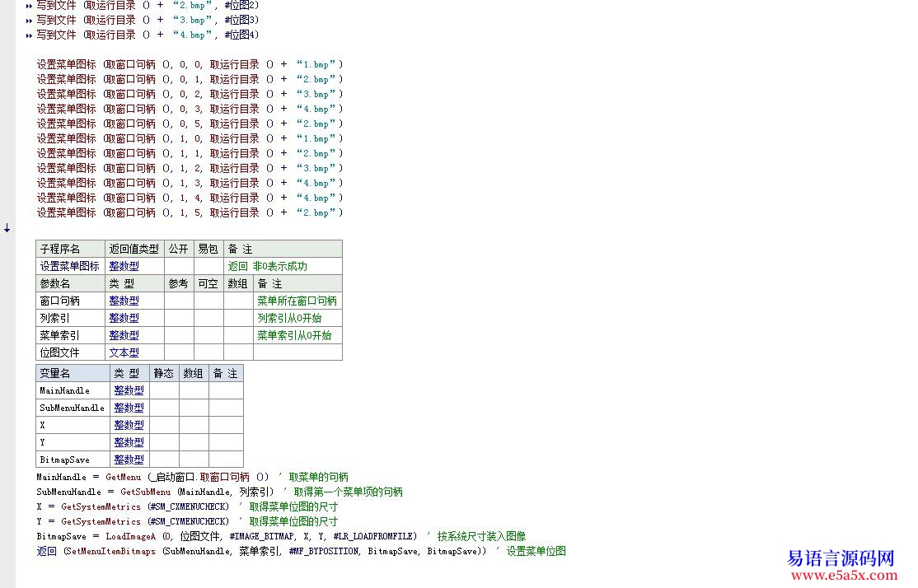Click the flow marker before the 4.bmp write line
This screenshot has width=918, height=588.
tap(29, 35)
